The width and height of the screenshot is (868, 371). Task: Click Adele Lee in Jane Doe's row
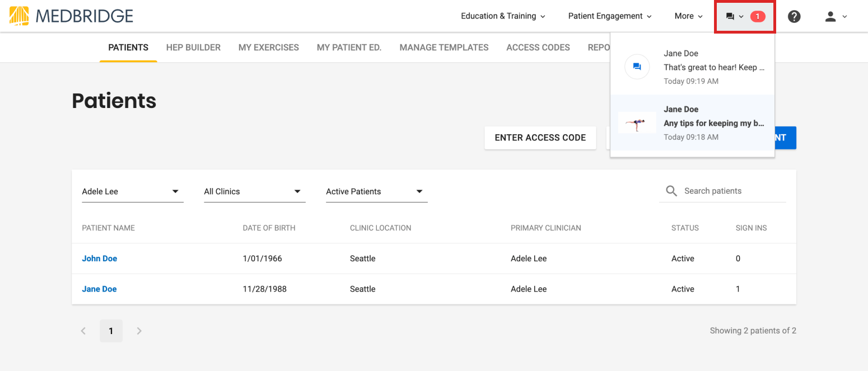[529, 289]
